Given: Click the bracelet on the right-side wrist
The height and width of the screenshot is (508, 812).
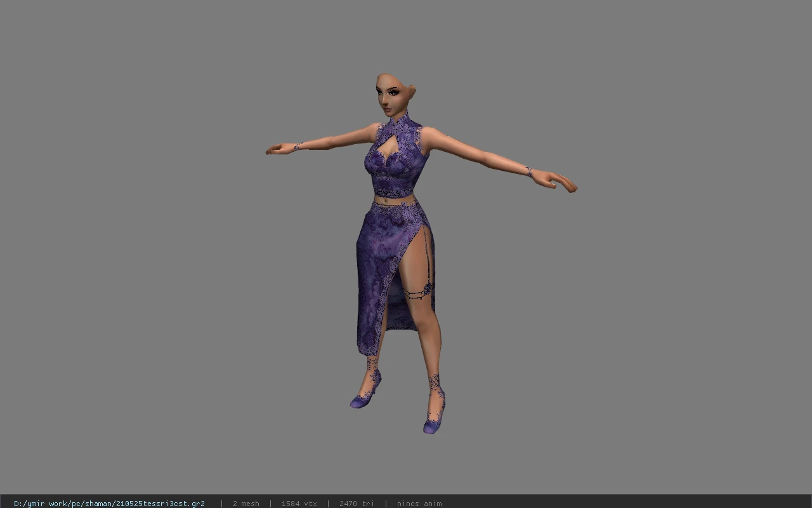Looking at the screenshot, I should (x=528, y=171).
